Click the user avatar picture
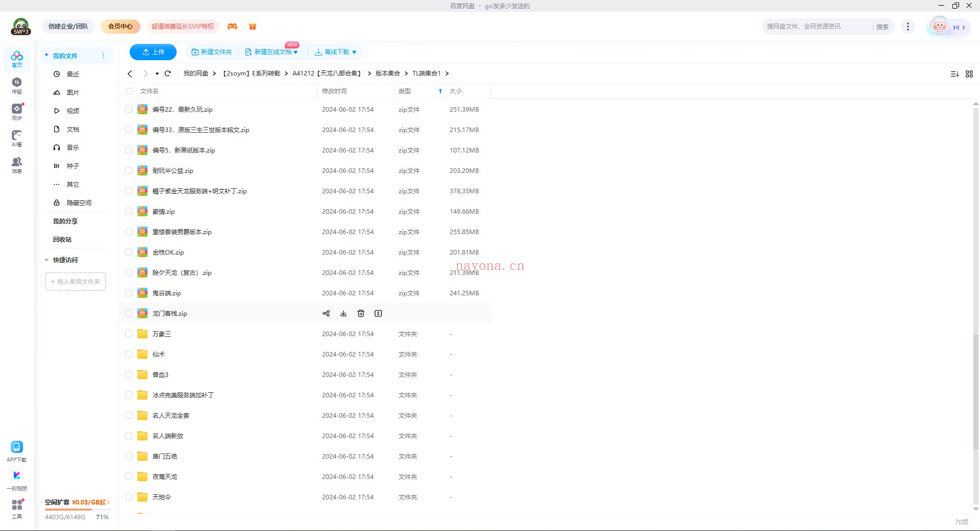 coord(939,26)
